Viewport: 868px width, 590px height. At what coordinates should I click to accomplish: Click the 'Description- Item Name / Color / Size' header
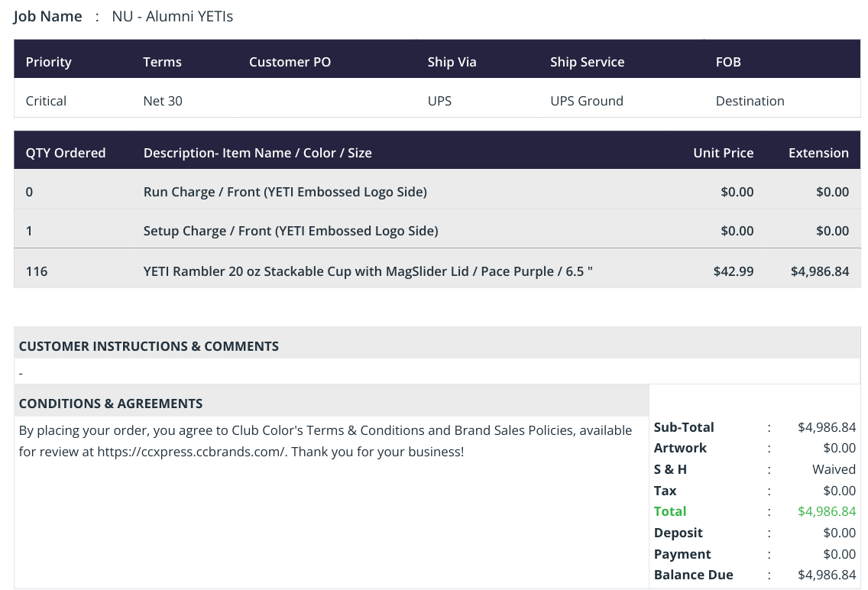[257, 153]
